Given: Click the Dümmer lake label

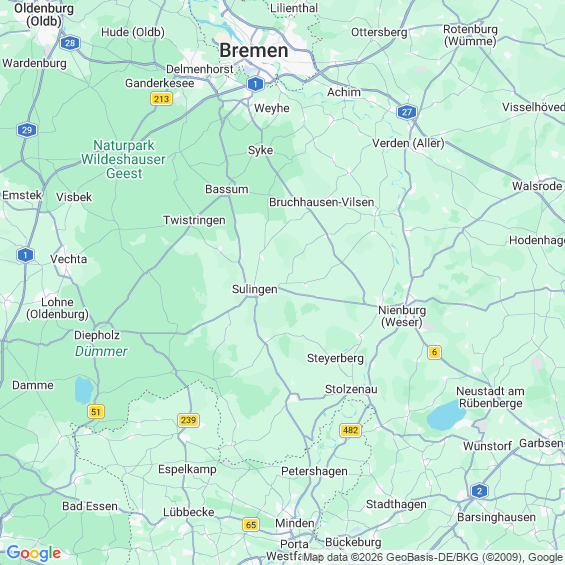Looking at the screenshot, I should tap(101, 351).
